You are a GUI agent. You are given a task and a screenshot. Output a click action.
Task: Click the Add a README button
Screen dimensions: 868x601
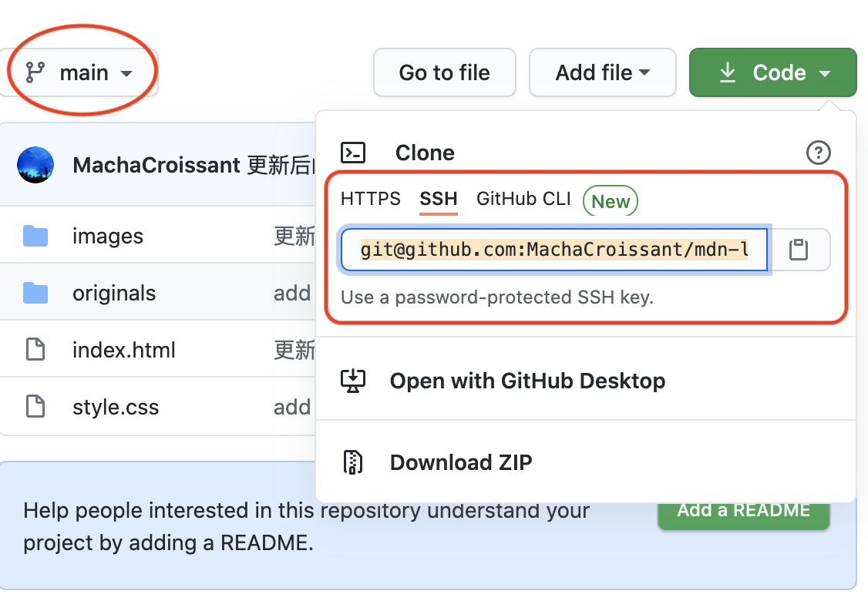point(743,511)
